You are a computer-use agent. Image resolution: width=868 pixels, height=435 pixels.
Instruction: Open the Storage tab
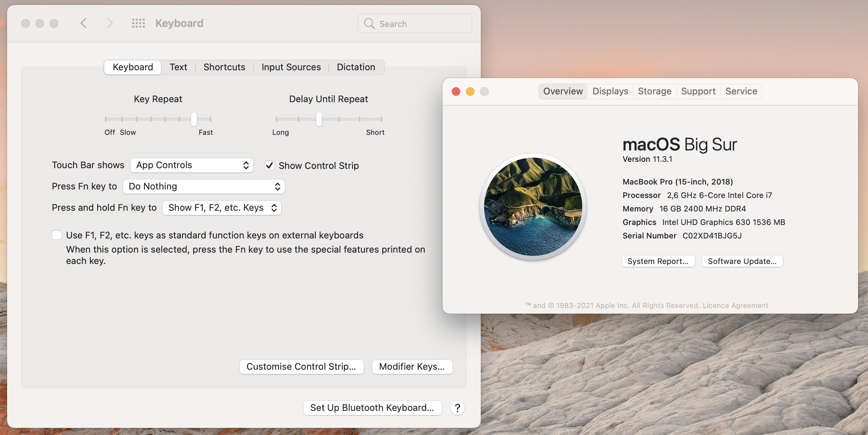click(x=654, y=91)
